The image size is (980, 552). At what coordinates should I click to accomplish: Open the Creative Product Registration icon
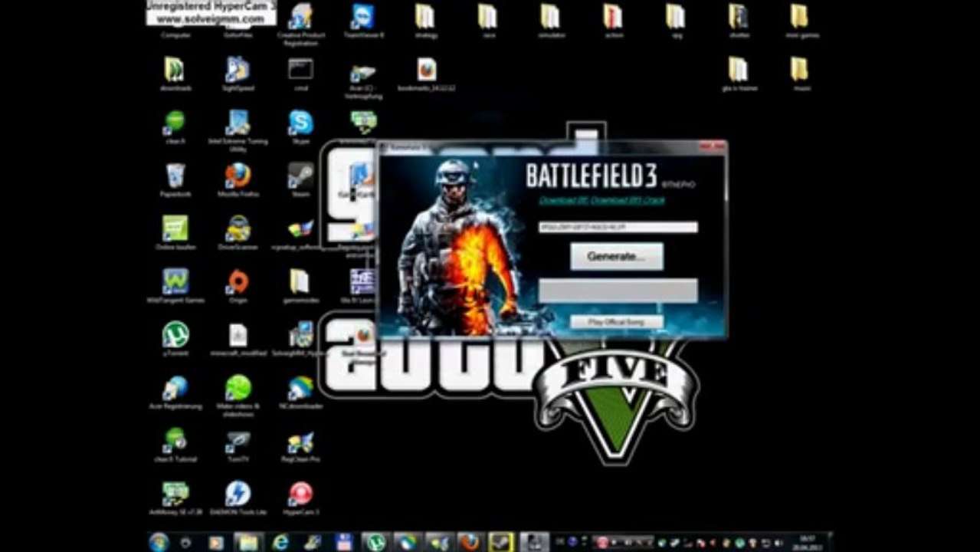(x=300, y=25)
